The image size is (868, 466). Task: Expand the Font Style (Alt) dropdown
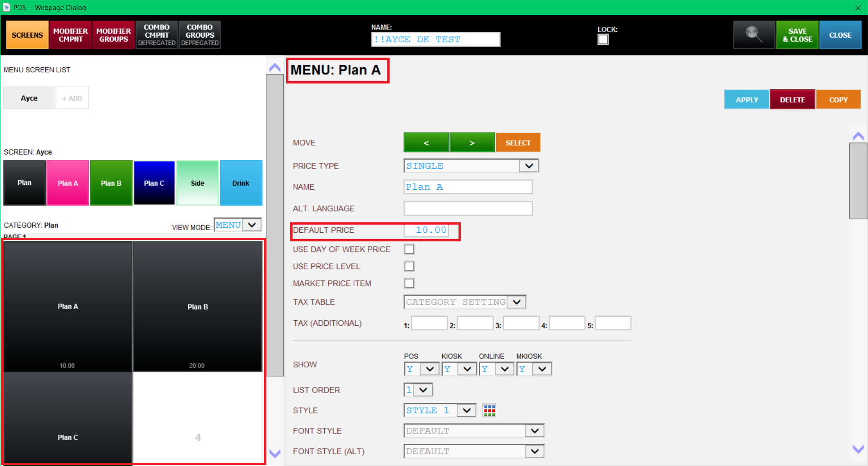click(x=474, y=451)
